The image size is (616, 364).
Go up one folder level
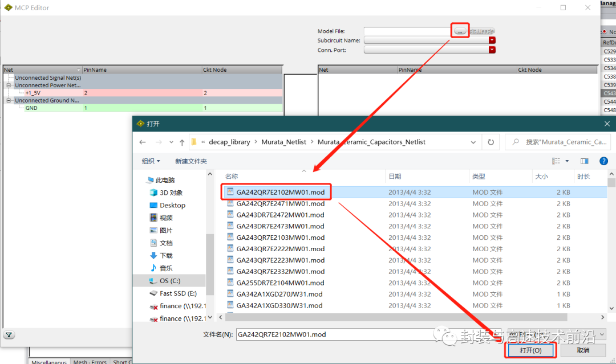[182, 142]
